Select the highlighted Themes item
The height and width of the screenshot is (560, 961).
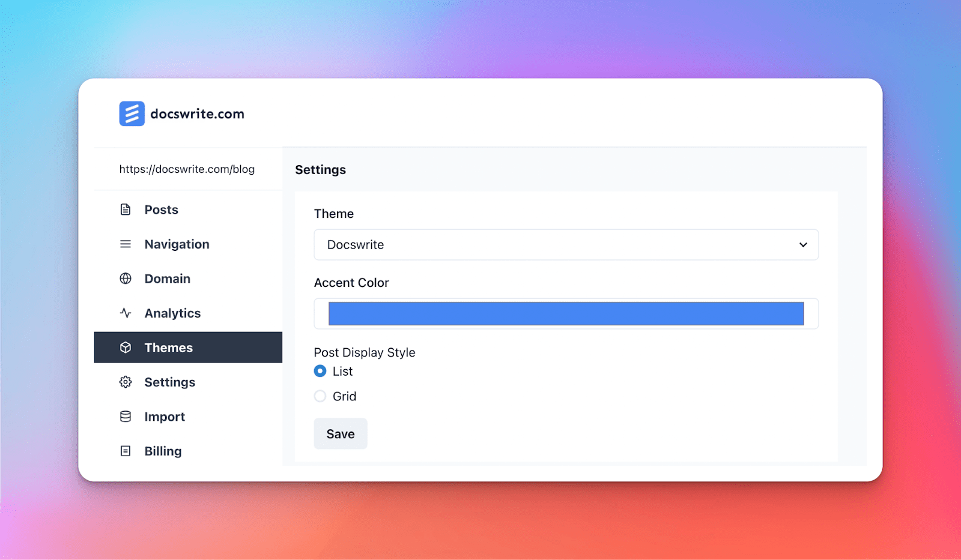tap(188, 348)
